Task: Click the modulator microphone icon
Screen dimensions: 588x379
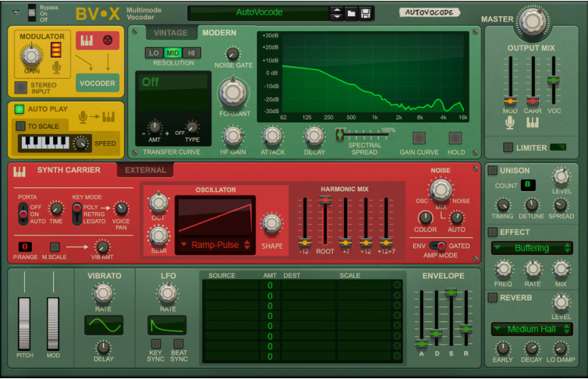Action: (x=57, y=67)
